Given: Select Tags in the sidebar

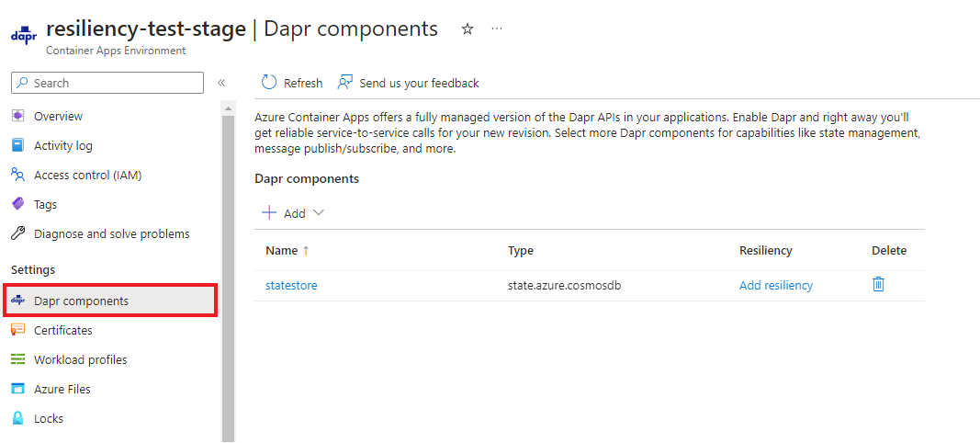Looking at the screenshot, I should coord(46,205).
